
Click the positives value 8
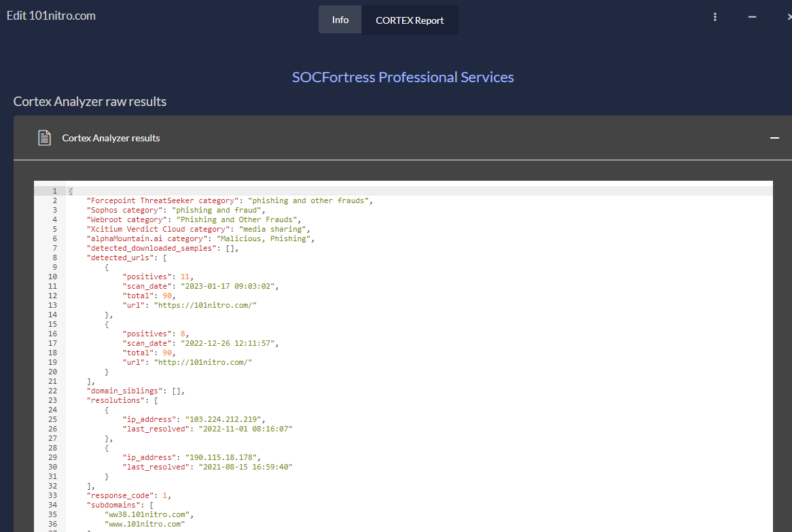[183, 334]
